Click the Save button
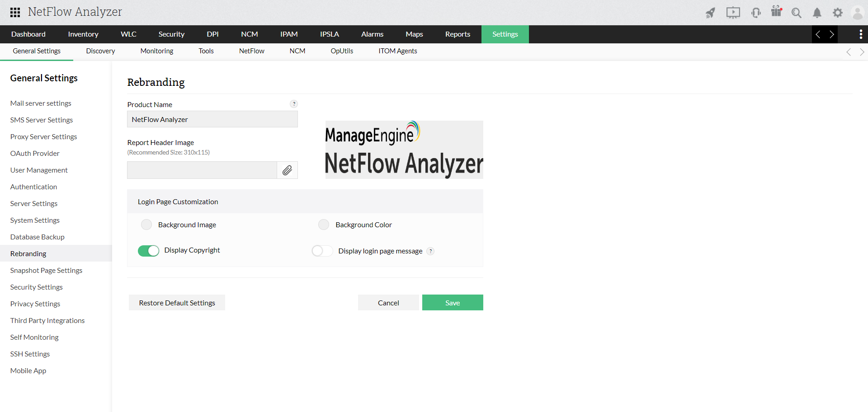 (x=453, y=303)
